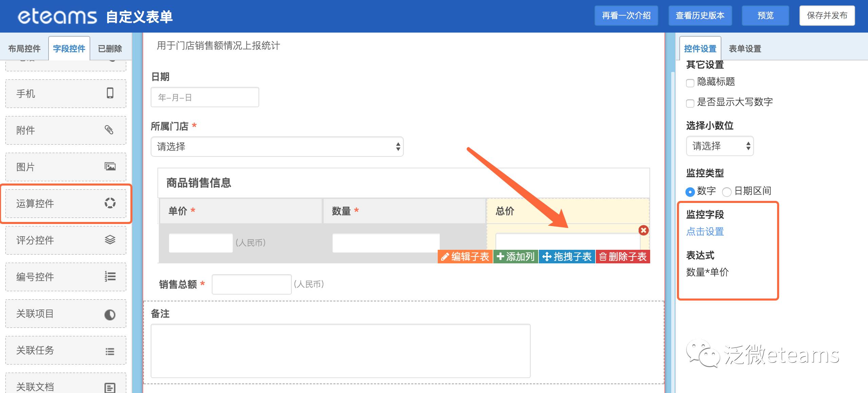This screenshot has width=868, height=393.
Task: Open the 所属门店 dropdown
Action: (277, 147)
